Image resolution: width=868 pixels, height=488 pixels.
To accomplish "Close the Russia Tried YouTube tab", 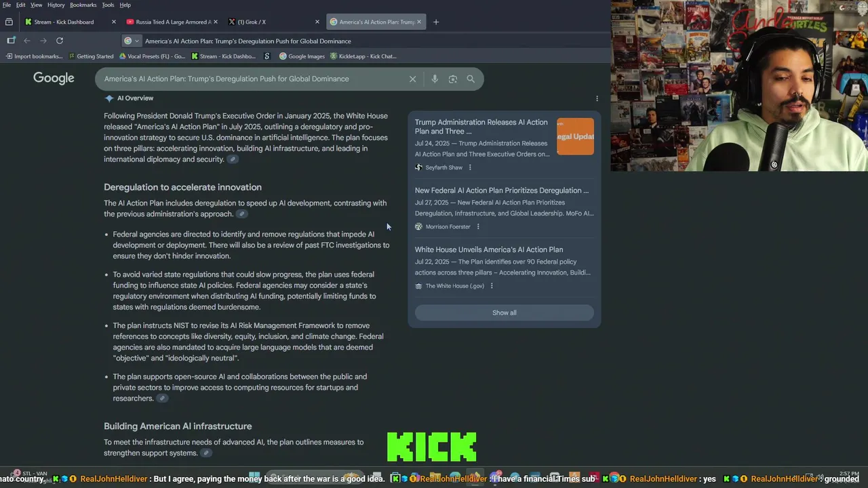I will pyautogui.click(x=216, y=22).
